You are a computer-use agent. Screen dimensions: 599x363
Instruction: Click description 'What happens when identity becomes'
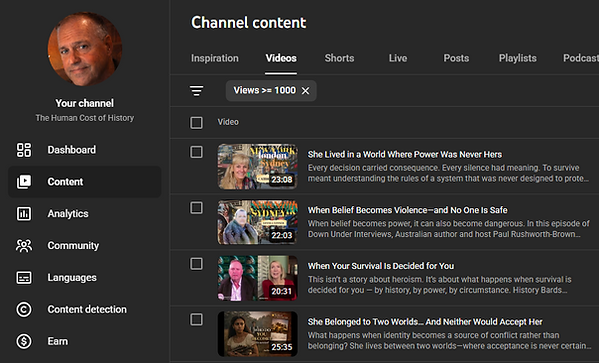450,340
